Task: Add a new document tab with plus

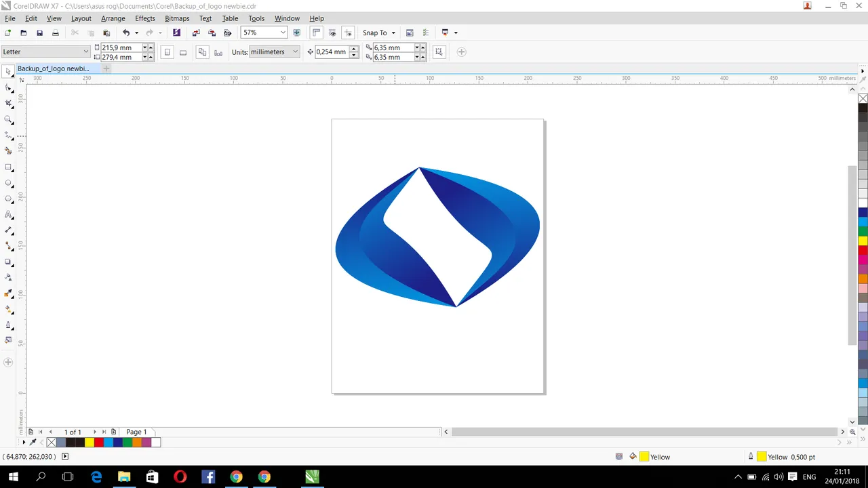Action: (106, 68)
